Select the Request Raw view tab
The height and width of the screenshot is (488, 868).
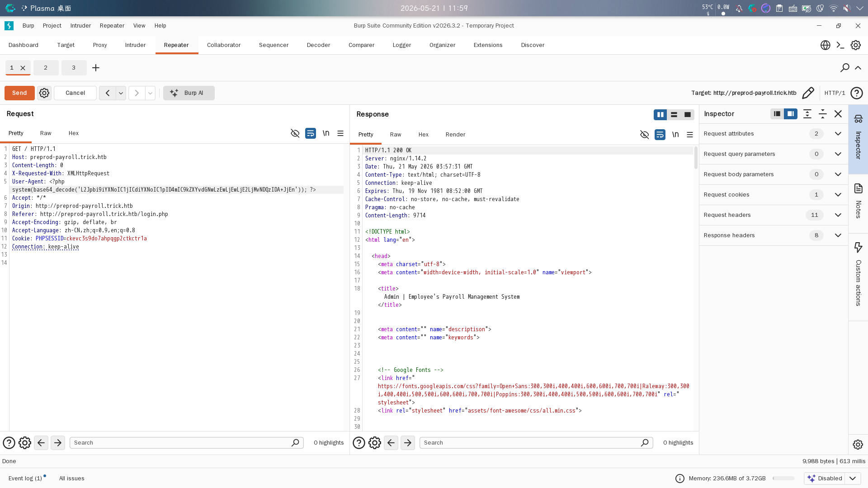46,133
